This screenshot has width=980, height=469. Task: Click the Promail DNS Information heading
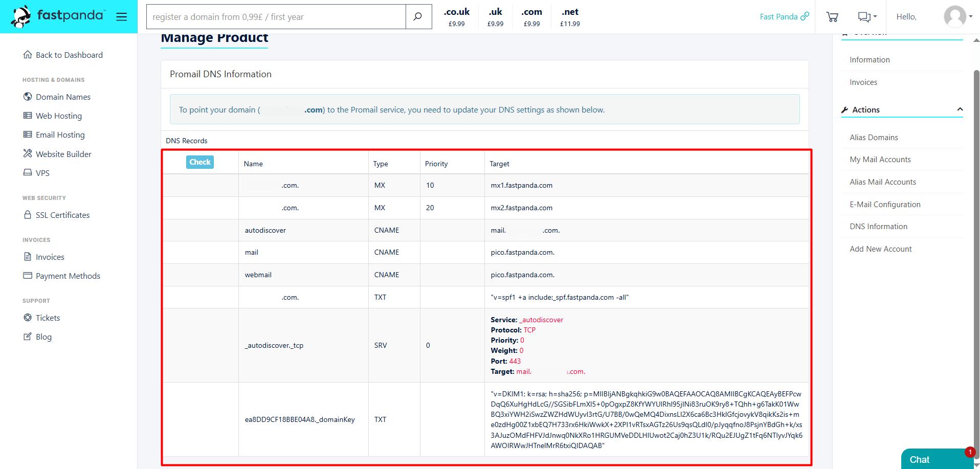click(x=220, y=74)
